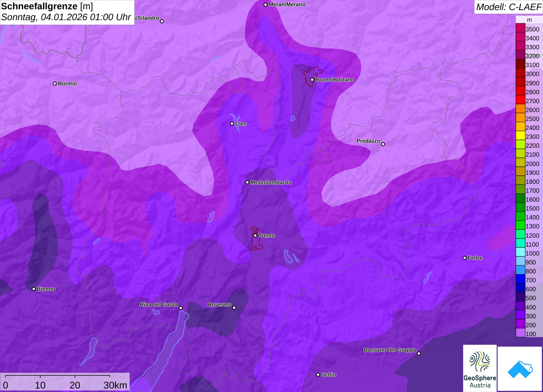Select the 300 m purple swatch
This screenshot has height=392, width=543.
click(x=520, y=315)
